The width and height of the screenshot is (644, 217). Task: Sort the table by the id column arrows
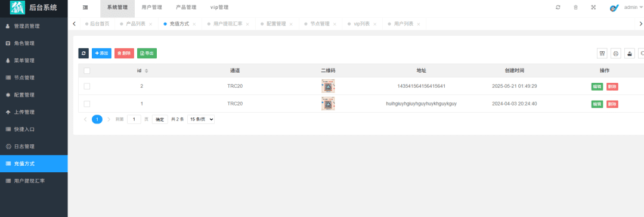146,71
